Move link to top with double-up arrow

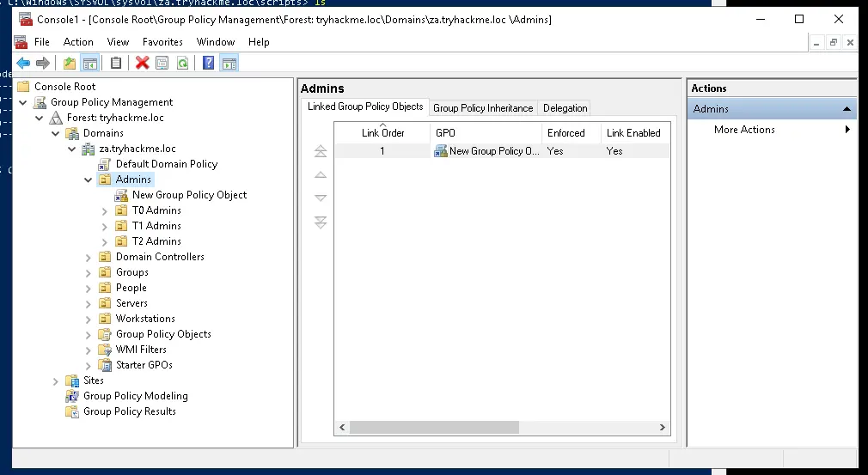pos(321,151)
